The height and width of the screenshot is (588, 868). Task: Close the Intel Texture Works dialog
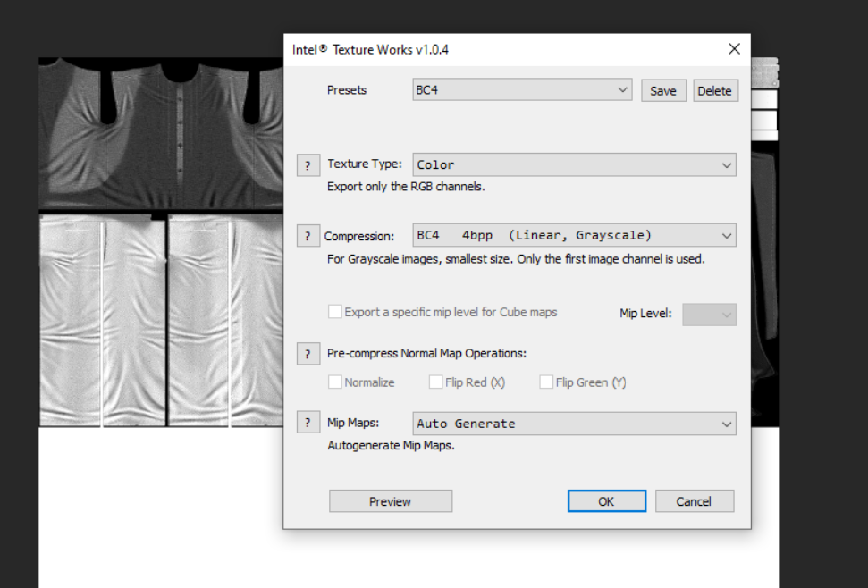click(x=734, y=49)
